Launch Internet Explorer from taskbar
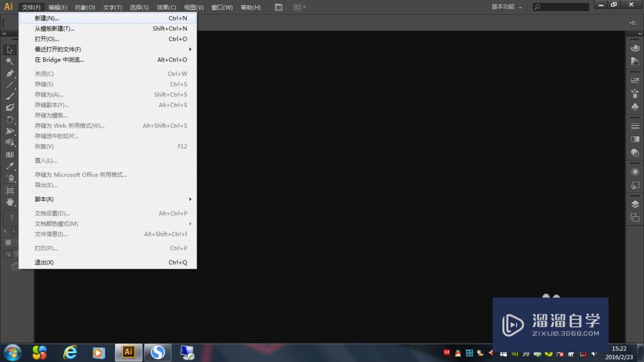This screenshot has height=362, width=644. point(70,352)
